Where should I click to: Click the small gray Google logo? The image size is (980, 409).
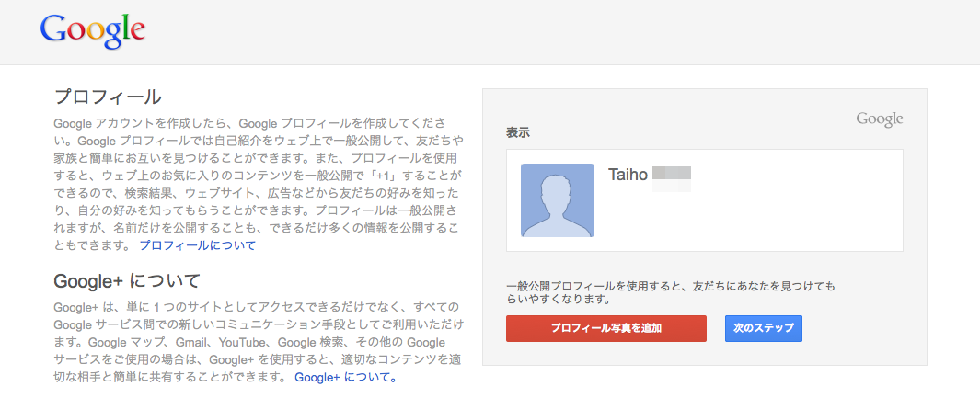coord(879,119)
